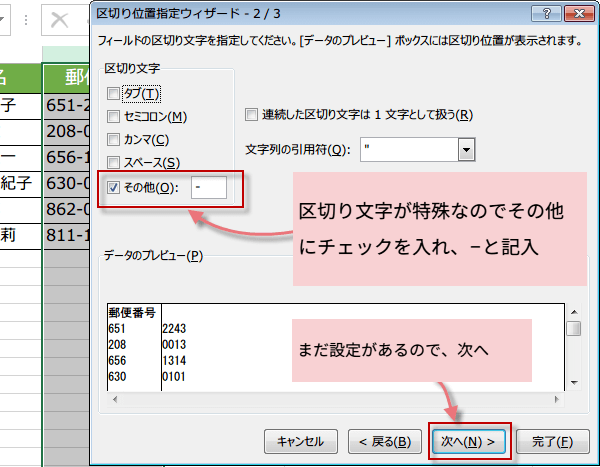This screenshot has height=467, width=600.
Task: Select the スペース delimiter checkbox
Action: pos(114,162)
